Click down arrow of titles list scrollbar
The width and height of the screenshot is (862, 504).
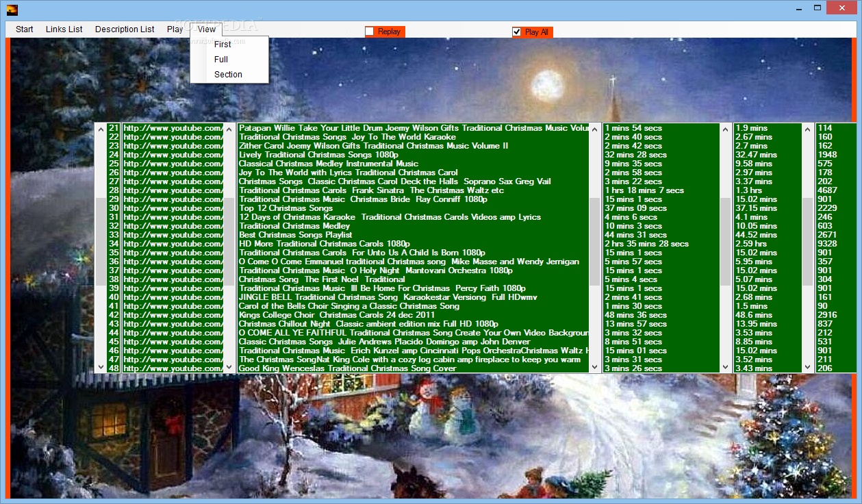[594, 367]
